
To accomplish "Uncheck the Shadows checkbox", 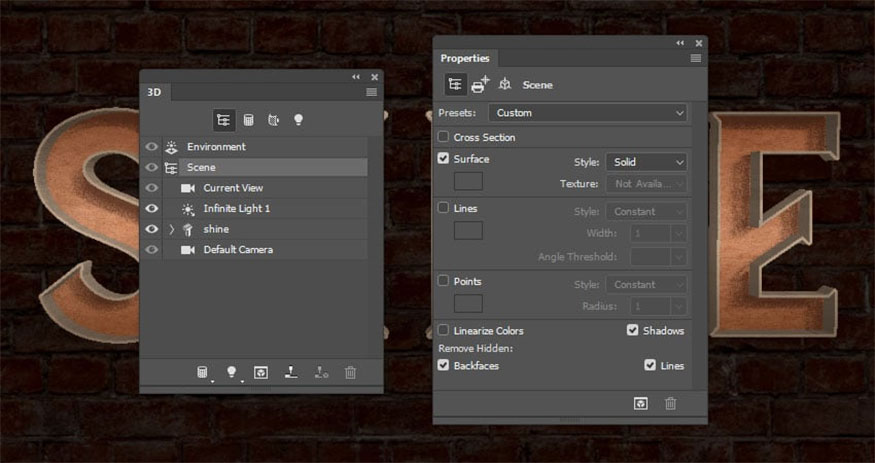I will click(633, 330).
